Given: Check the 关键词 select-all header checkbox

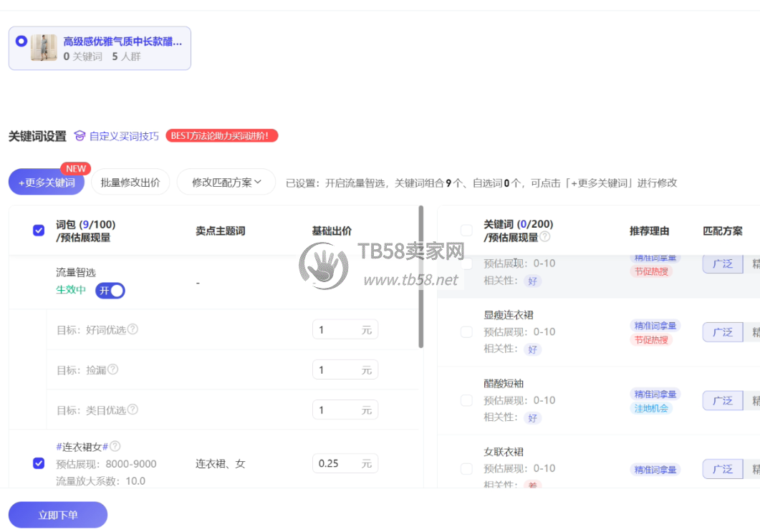Looking at the screenshot, I should pyautogui.click(x=466, y=231).
